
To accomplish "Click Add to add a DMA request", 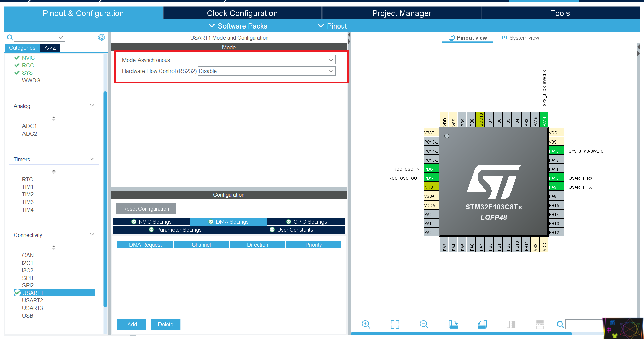I will click(132, 324).
